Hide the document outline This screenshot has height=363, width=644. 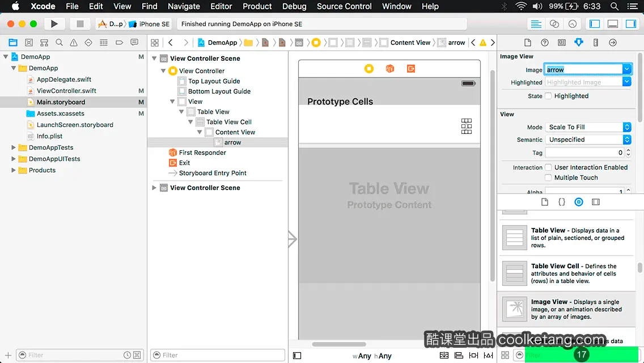tap(297, 356)
